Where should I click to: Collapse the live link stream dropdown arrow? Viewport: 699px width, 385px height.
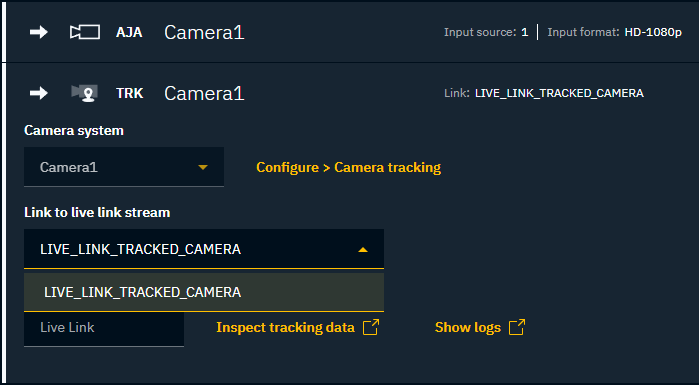[x=363, y=250]
